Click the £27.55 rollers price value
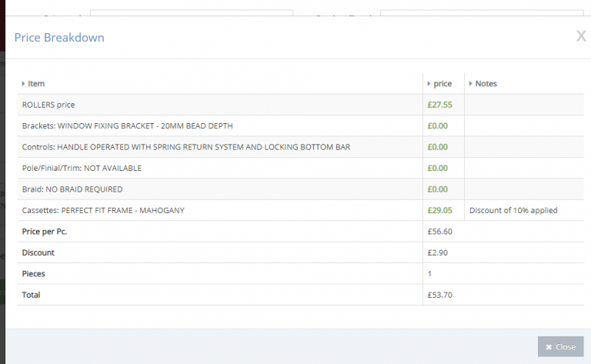591x364 pixels. (x=439, y=105)
